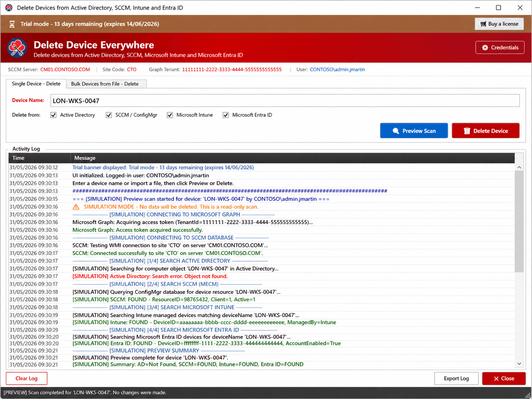This screenshot has height=399, width=532.
Task: Click the Clear Log button
Action: [x=26, y=378]
